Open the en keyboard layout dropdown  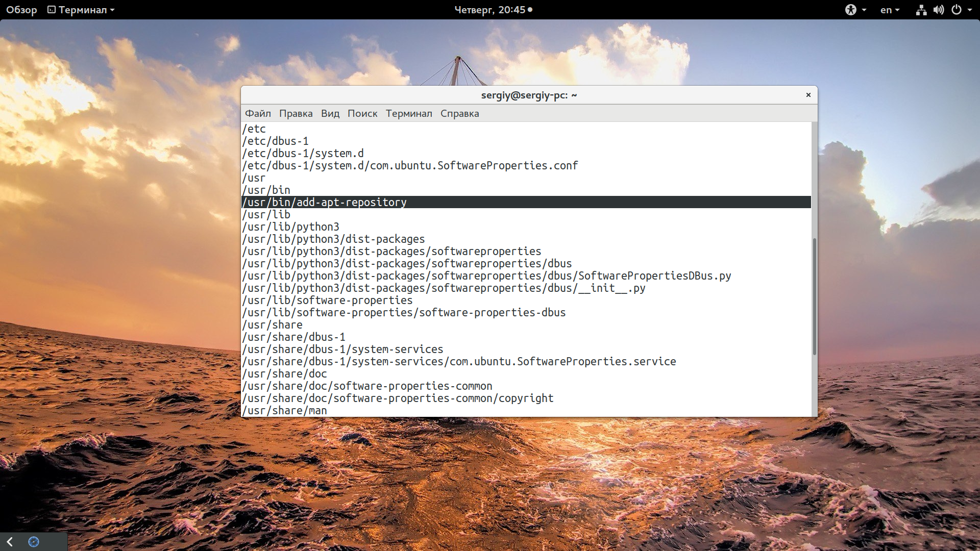890,10
